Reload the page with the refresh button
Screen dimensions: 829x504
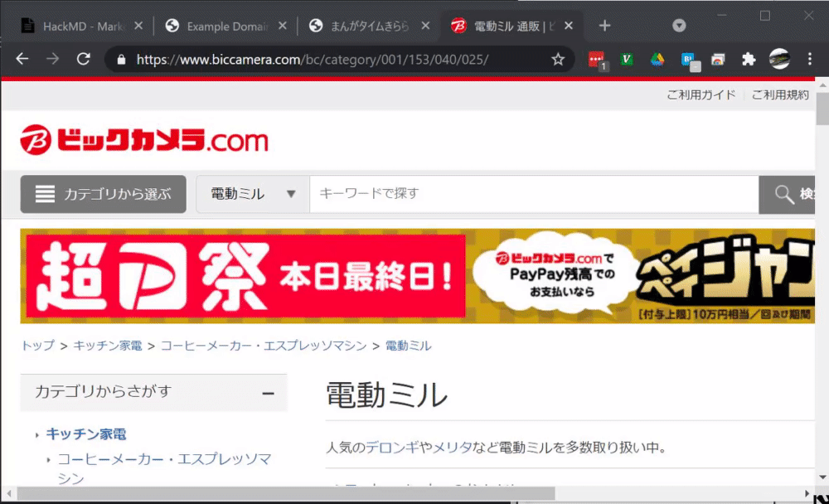click(x=83, y=59)
